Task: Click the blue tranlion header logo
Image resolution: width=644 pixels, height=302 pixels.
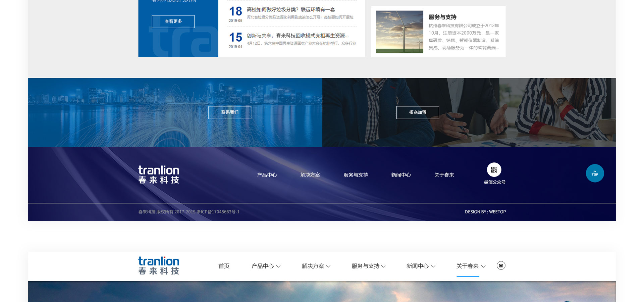Action: tap(159, 265)
